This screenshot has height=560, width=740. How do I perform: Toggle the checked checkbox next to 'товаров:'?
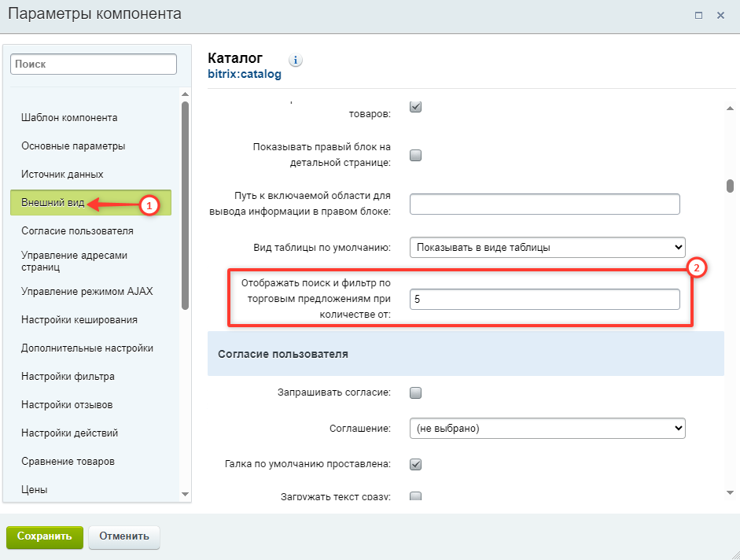(416, 107)
